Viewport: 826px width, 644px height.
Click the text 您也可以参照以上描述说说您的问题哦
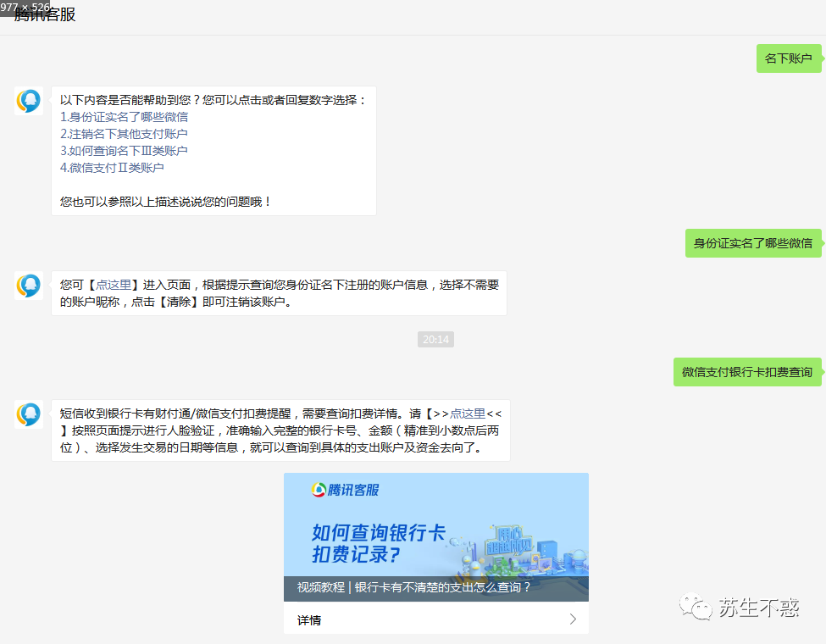click(x=165, y=202)
